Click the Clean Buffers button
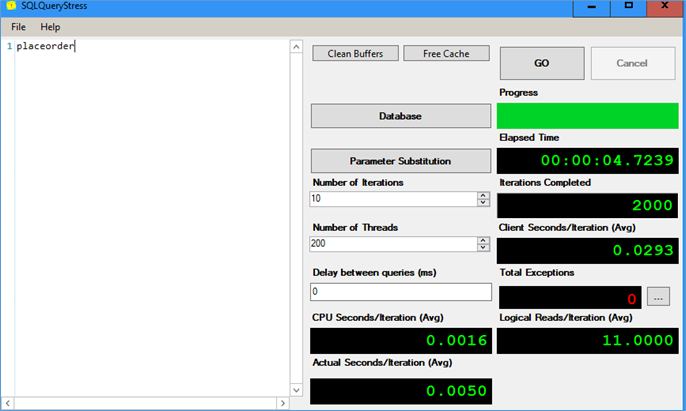This screenshot has height=411, width=686. tap(355, 53)
